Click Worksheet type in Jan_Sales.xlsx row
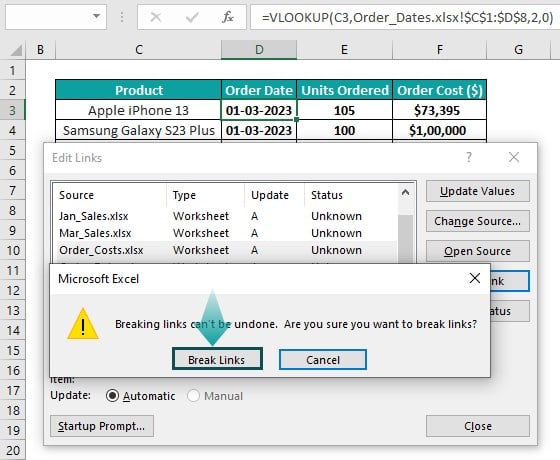This screenshot has width=560, height=460. pyautogui.click(x=201, y=216)
